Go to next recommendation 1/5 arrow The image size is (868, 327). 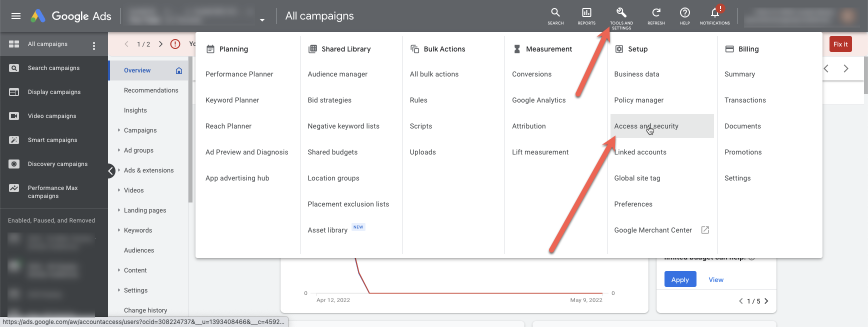click(766, 301)
